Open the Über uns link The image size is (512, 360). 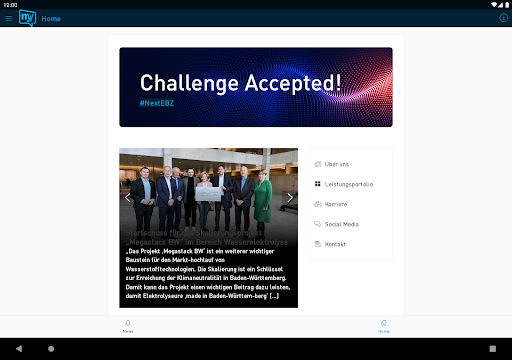point(337,164)
